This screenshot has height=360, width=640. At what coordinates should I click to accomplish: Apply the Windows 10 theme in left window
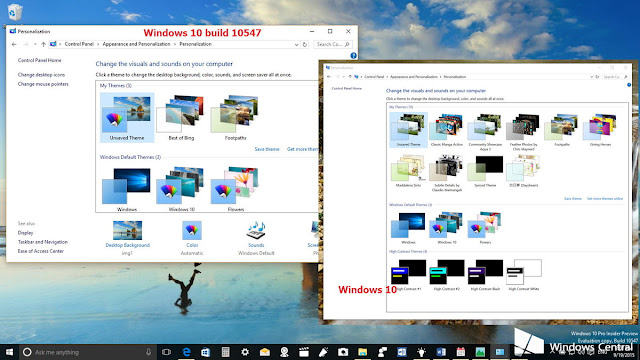click(181, 189)
